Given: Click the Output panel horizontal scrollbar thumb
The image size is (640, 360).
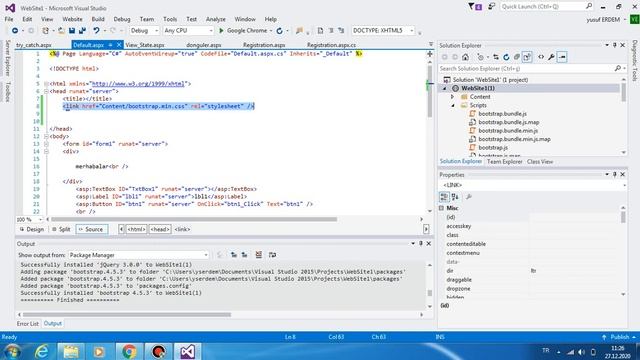Looking at the screenshot, I should coord(127,315).
